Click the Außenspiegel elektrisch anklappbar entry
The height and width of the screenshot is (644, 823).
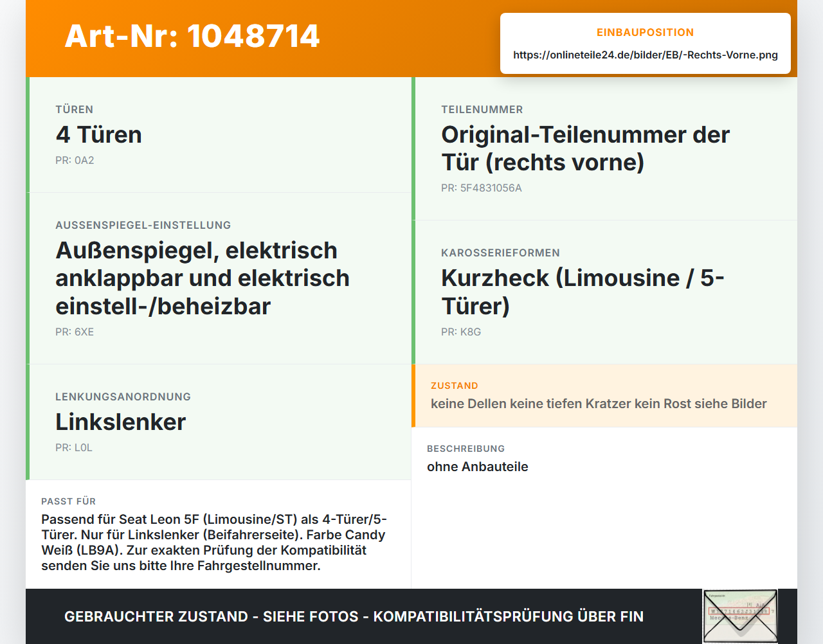[203, 278]
